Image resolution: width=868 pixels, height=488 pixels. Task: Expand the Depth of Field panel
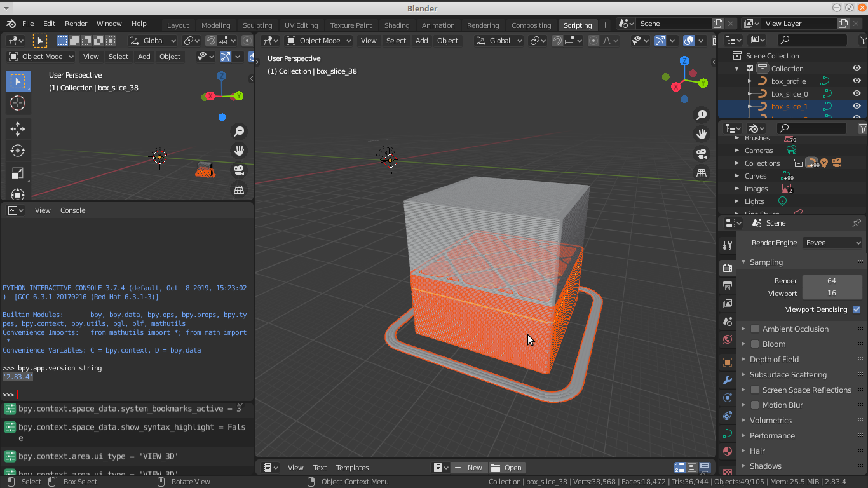tap(774, 359)
